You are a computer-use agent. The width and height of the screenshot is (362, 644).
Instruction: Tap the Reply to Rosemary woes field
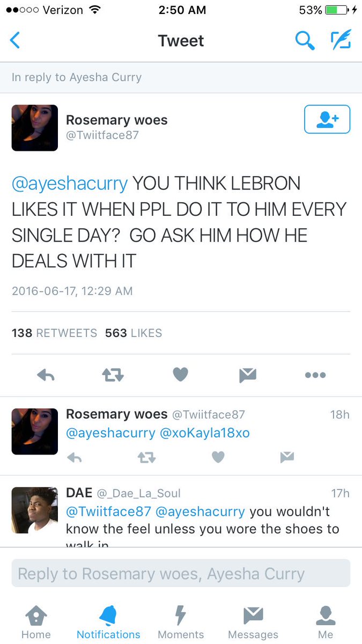tap(181, 573)
